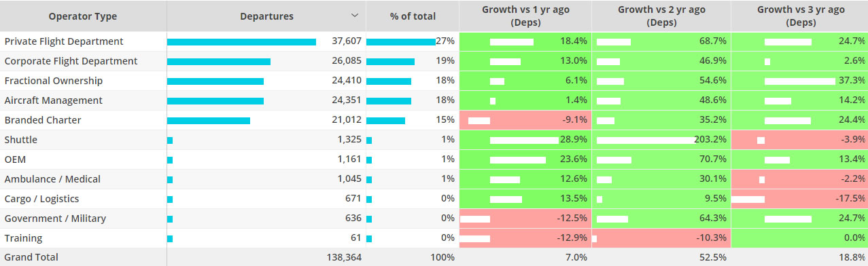
Task: Click the Ambulance / Medical row label
Action: click(52, 179)
